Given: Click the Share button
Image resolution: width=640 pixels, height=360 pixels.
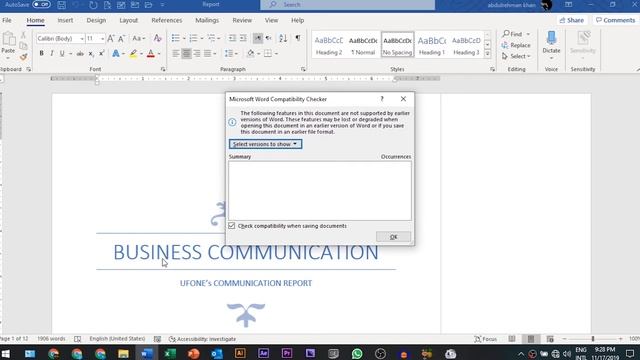Looking at the screenshot, I should pos(572,20).
